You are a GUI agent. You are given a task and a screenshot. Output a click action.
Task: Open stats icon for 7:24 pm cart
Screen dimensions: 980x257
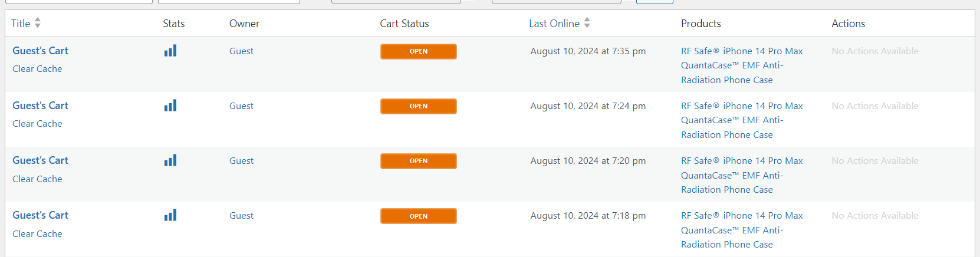pos(170,106)
